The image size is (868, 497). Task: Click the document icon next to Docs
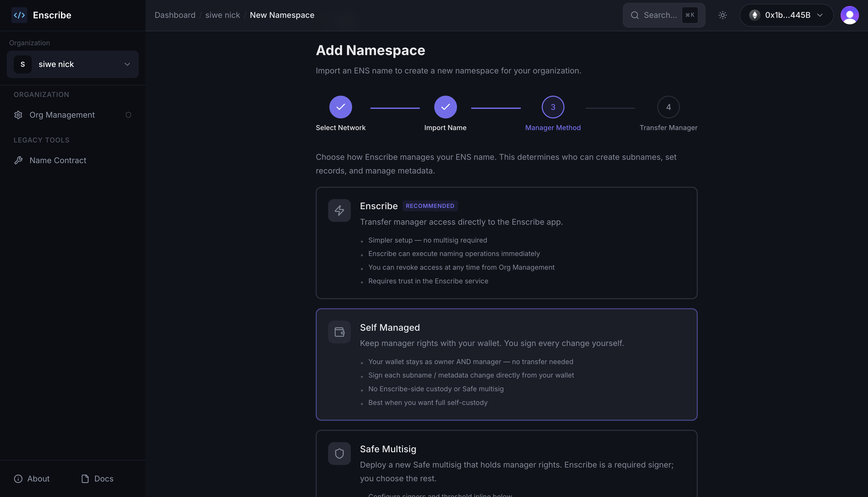click(x=85, y=479)
